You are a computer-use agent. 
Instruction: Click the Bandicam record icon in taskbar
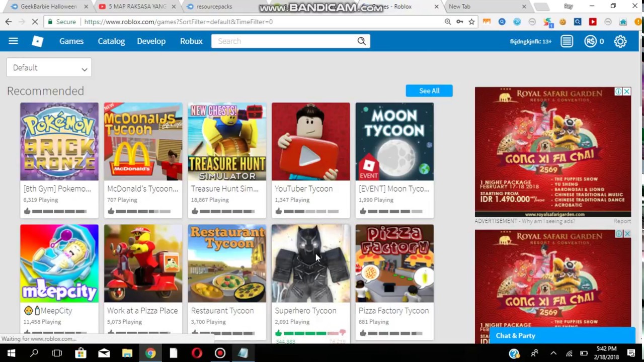[220, 353]
